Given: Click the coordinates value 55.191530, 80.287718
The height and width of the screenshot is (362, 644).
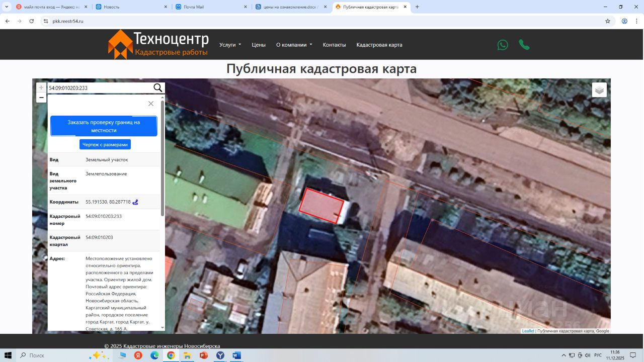Looking at the screenshot, I should 108,202.
